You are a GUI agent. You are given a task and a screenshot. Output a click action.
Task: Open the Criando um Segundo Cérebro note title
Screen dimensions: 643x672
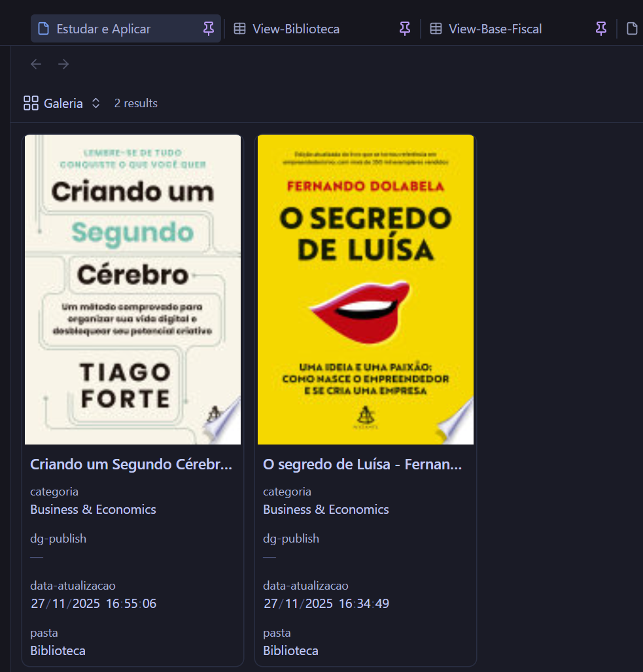click(131, 464)
